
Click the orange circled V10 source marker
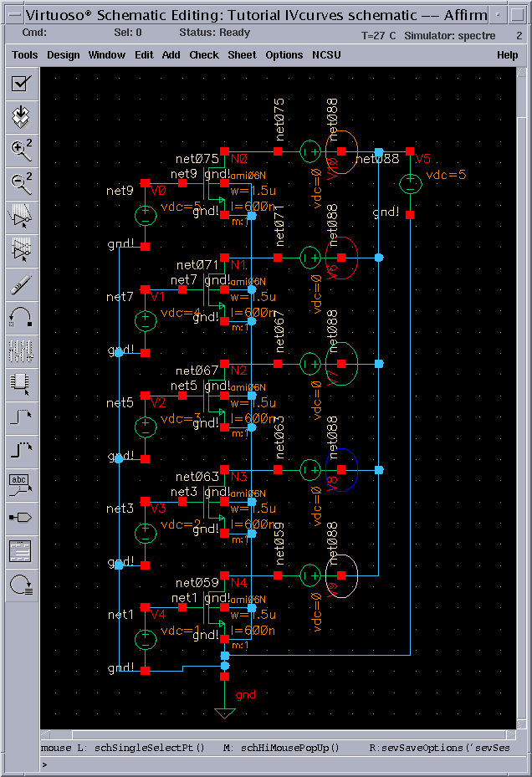pos(341,152)
